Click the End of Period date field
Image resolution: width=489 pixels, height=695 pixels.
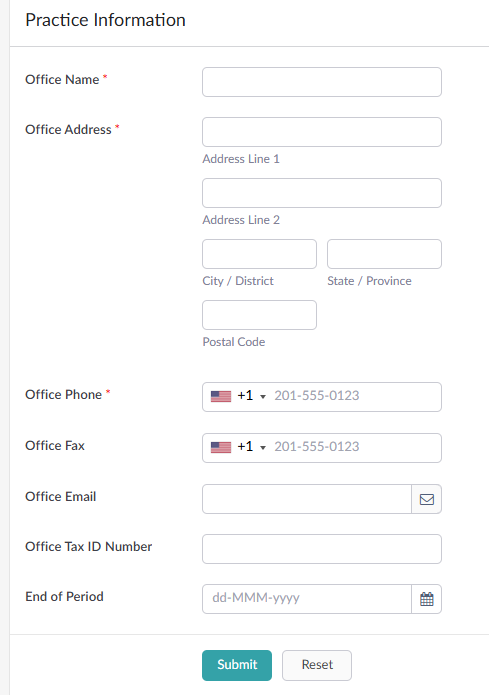tap(307, 599)
